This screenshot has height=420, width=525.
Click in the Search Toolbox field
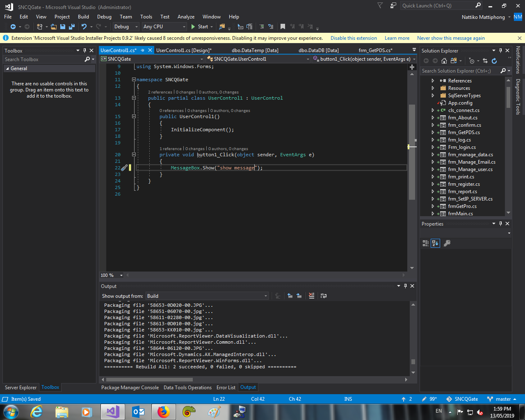tap(43, 59)
